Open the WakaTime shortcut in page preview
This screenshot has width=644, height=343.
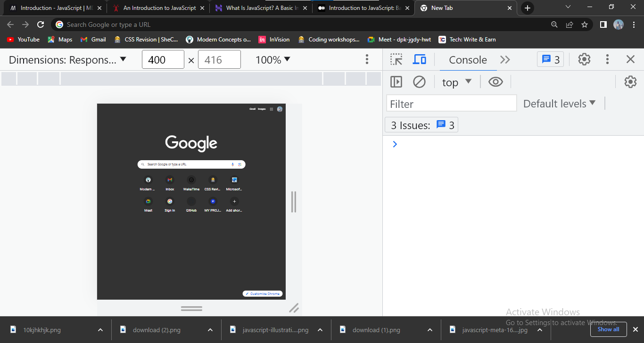click(x=191, y=183)
